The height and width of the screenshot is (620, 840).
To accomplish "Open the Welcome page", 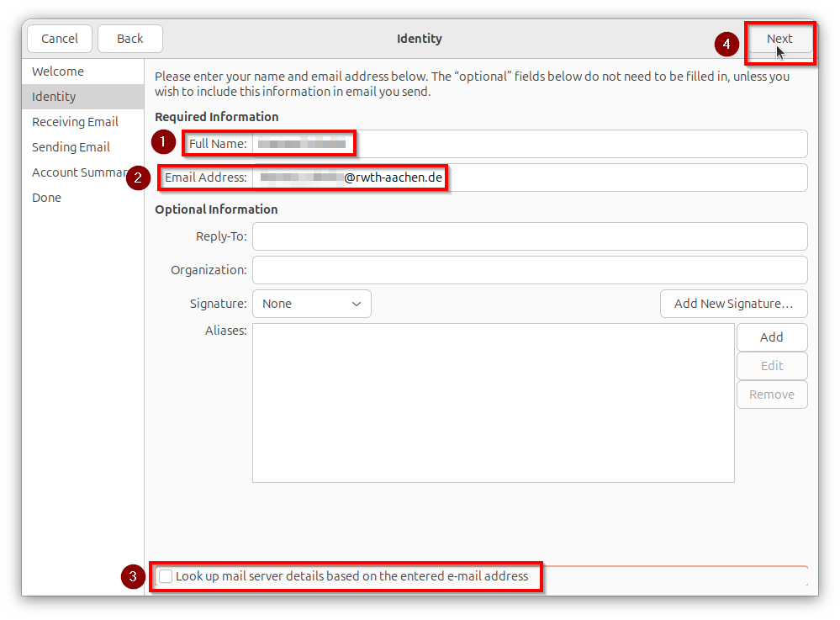I will (57, 71).
